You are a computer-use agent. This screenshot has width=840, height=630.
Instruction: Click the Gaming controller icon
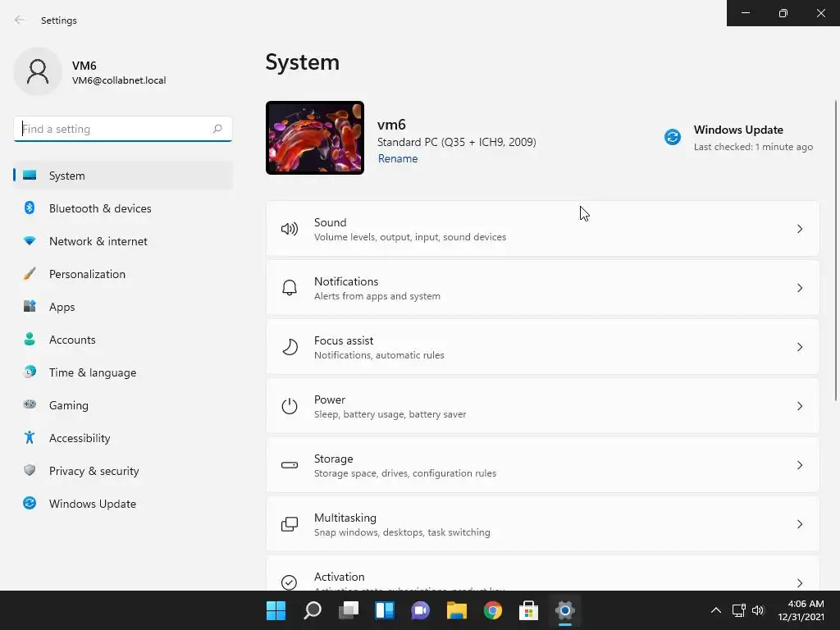coord(30,404)
